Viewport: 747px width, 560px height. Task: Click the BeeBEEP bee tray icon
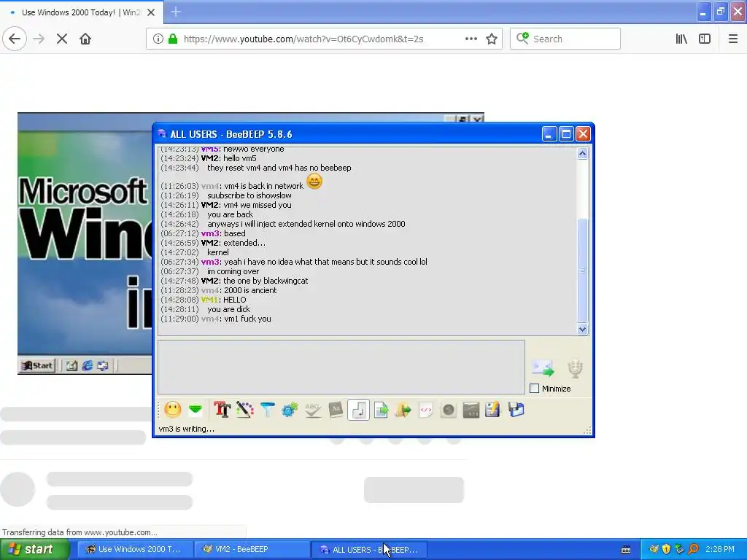click(x=654, y=549)
